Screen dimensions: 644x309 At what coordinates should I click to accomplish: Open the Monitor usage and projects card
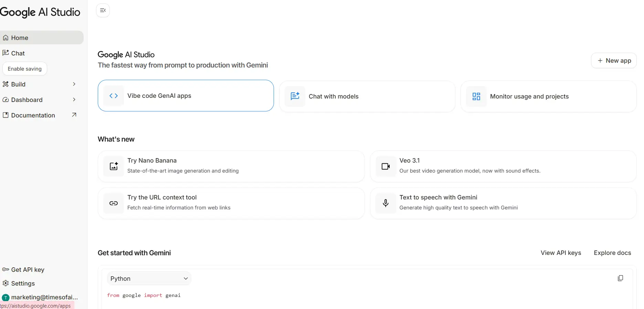(x=549, y=96)
